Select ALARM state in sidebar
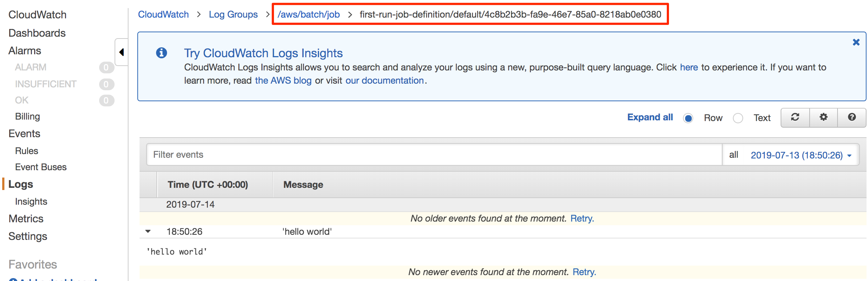Image resolution: width=868 pixels, height=281 pixels. tap(31, 67)
